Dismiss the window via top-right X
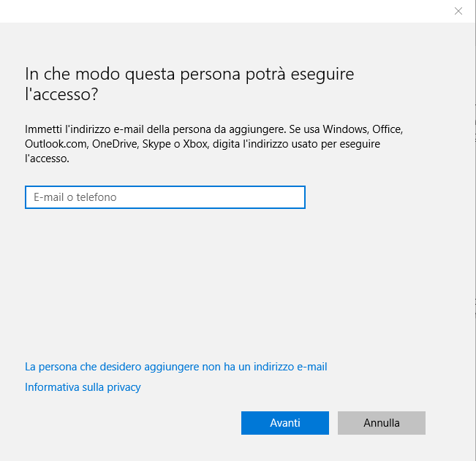 [x=458, y=11]
